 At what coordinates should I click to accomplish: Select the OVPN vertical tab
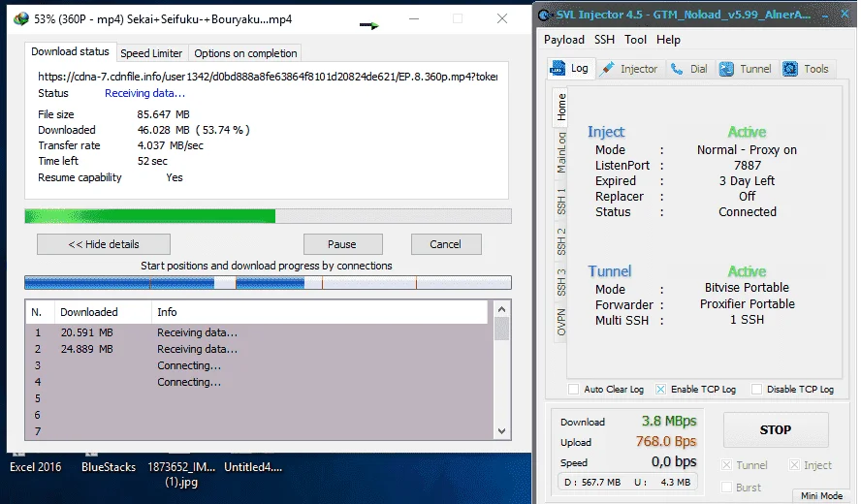[560, 322]
